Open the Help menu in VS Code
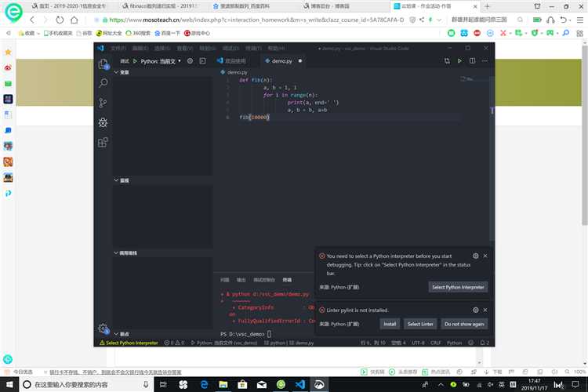 coord(276,49)
